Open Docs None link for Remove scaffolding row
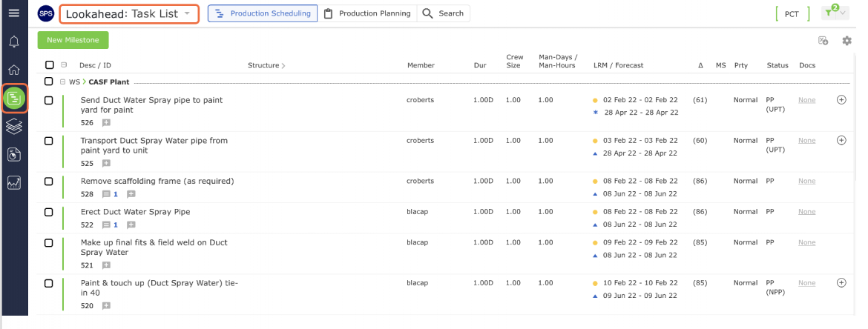The image size is (868, 329). click(806, 181)
